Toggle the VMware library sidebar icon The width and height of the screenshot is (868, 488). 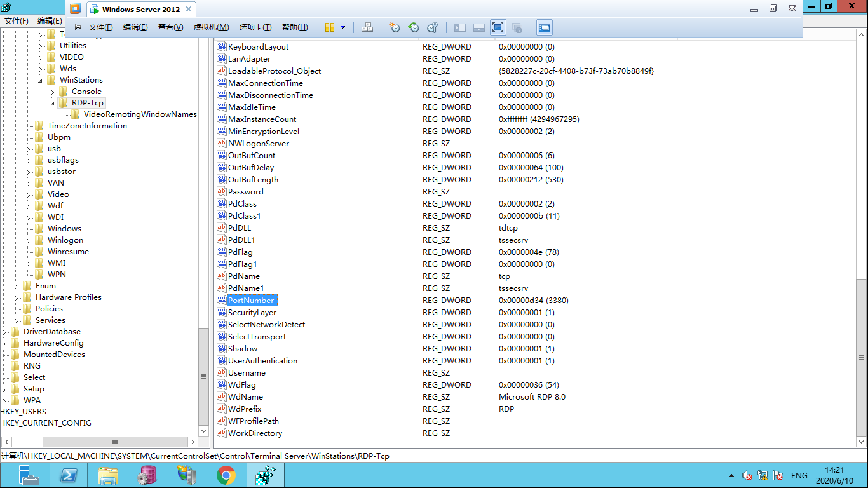click(x=460, y=27)
